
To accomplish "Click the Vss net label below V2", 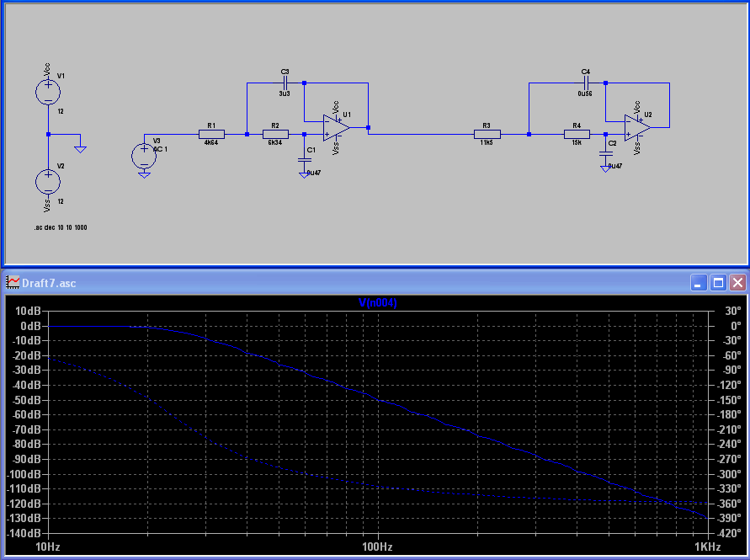I will pos(47,205).
